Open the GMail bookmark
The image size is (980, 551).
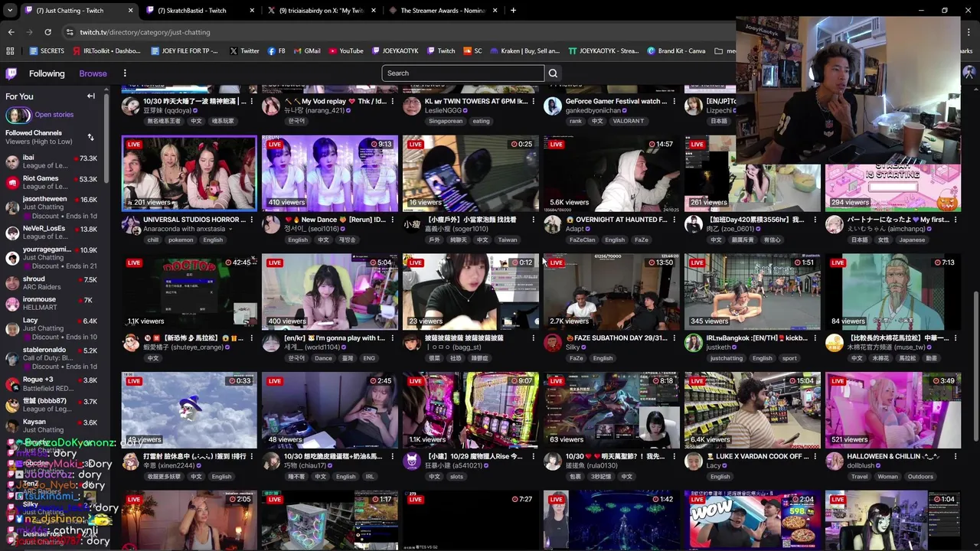(306, 51)
